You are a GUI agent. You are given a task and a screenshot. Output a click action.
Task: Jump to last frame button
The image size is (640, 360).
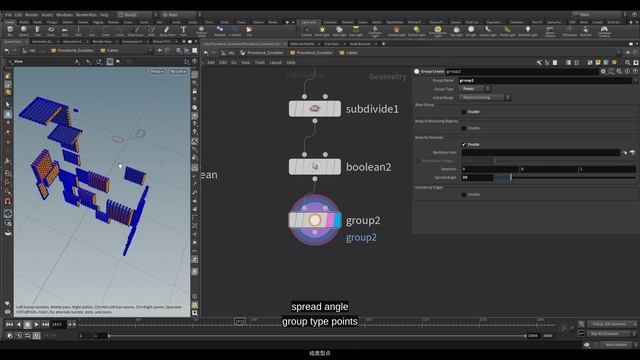tap(46, 324)
